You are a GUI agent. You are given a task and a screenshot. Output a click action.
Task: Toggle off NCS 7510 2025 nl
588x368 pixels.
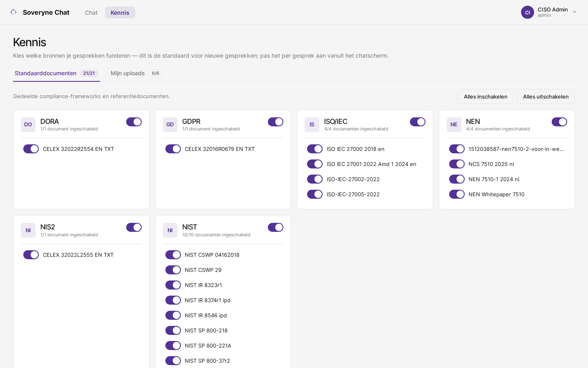point(457,164)
